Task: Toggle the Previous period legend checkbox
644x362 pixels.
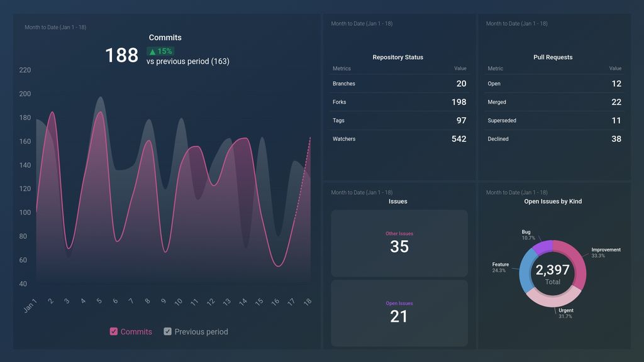Action: [x=167, y=331]
